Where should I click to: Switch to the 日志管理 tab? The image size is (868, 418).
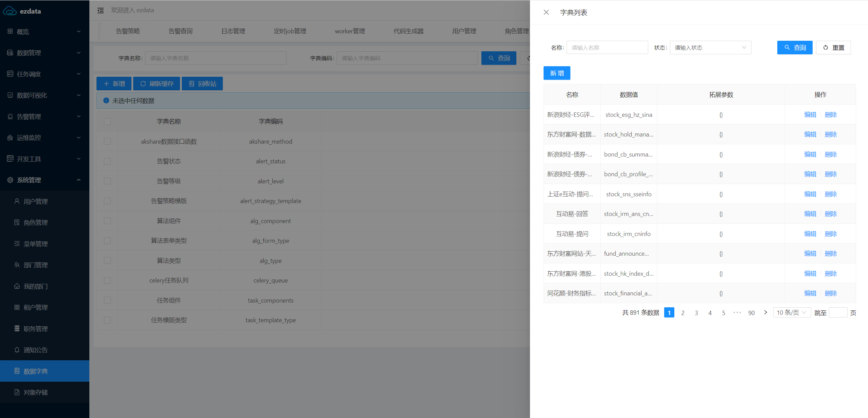(x=233, y=31)
